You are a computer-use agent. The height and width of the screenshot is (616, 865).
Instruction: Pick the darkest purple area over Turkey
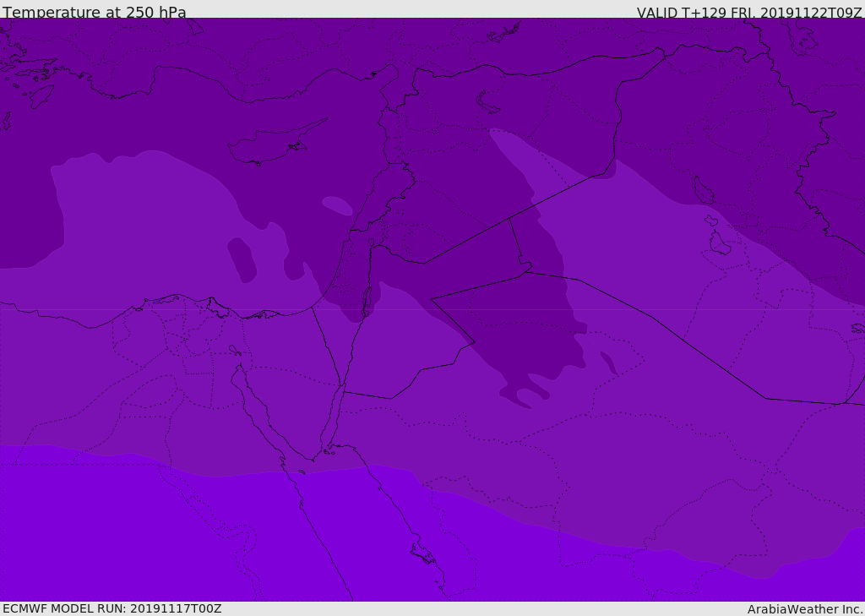[x=253, y=51]
